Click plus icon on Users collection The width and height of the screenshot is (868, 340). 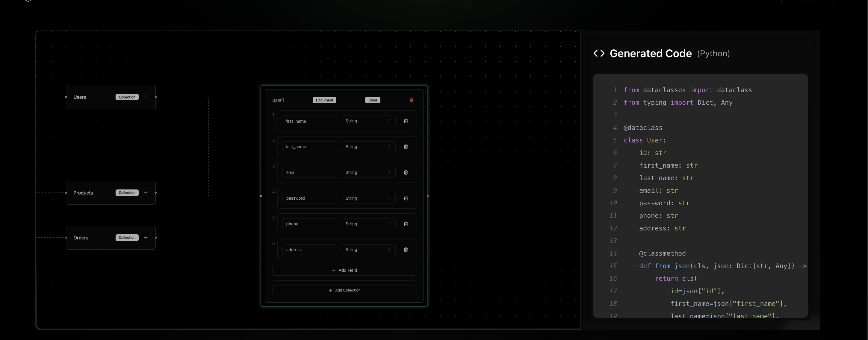pos(146,97)
